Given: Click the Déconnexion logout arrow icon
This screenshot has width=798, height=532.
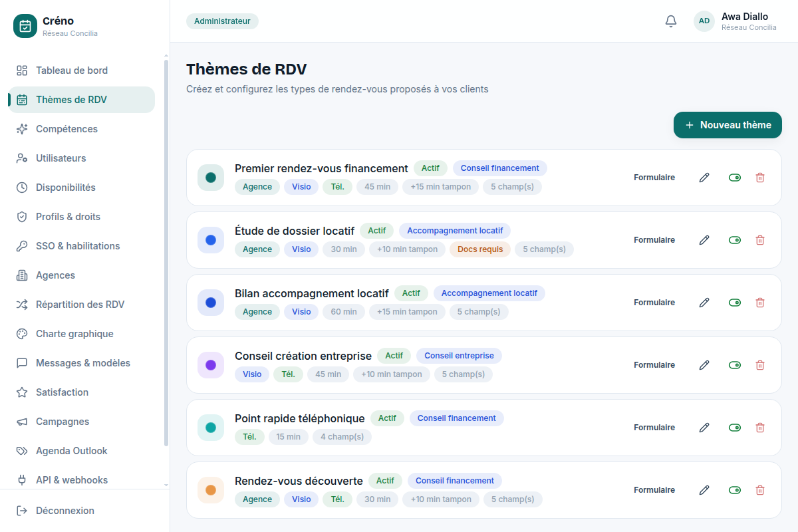Looking at the screenshot, I should coord(22,511).
